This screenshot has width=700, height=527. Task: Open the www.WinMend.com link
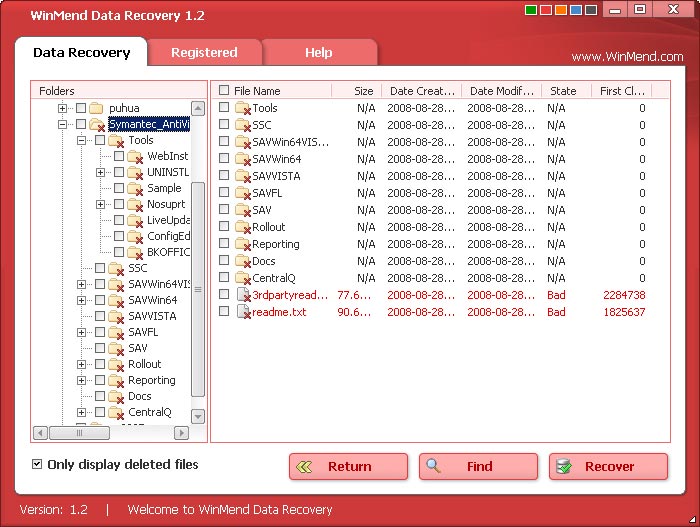tap(626, 57)
